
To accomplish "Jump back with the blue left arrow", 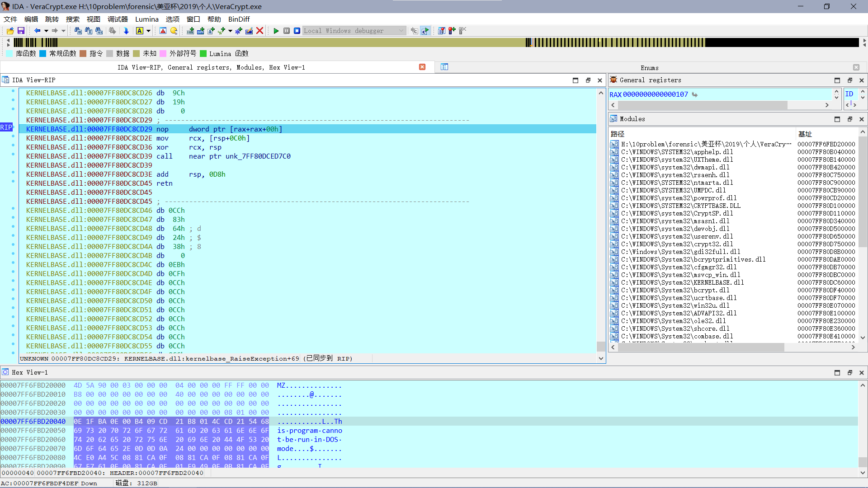I will pyautogui.click(x=38, y=31).
